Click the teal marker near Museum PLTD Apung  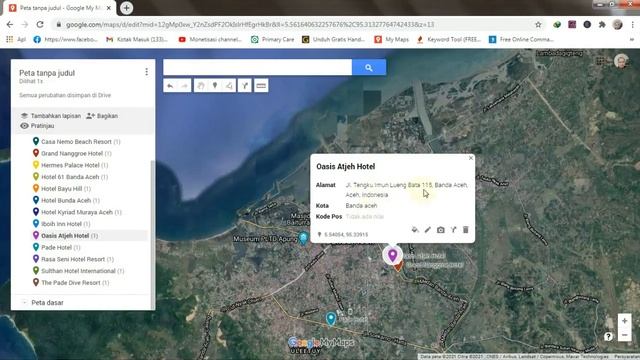click(303, 238)
